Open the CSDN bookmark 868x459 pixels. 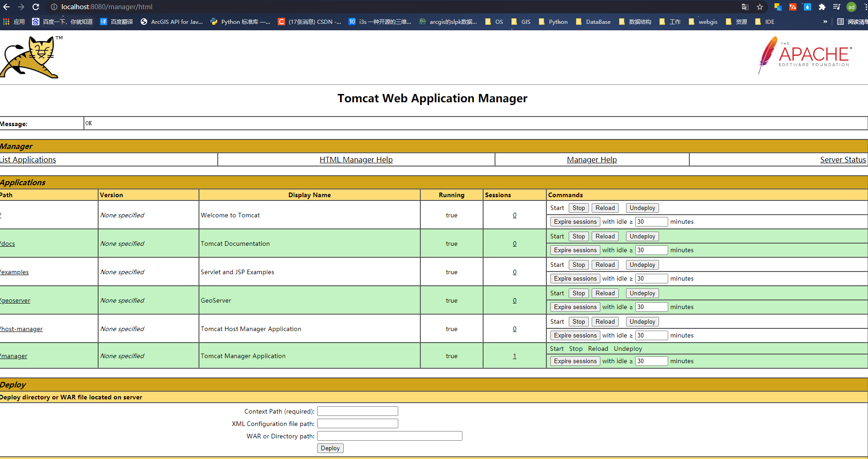click(x=309, y=22)
